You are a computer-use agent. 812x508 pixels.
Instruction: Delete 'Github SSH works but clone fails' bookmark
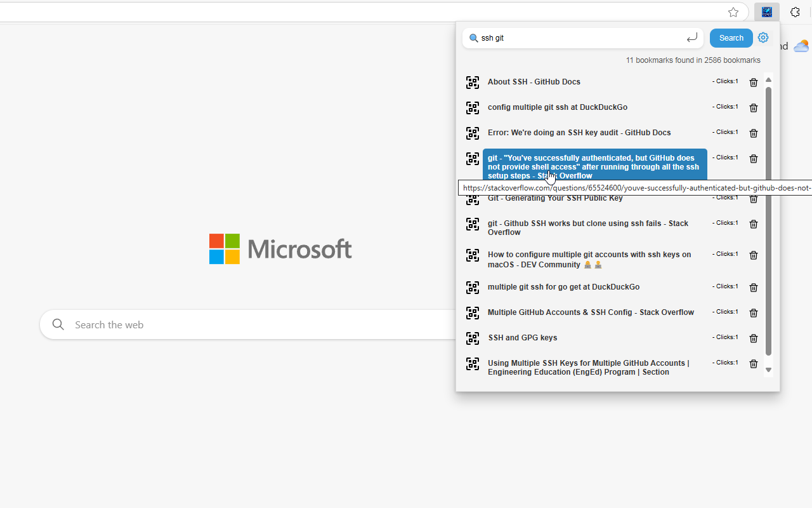[754, 224]
